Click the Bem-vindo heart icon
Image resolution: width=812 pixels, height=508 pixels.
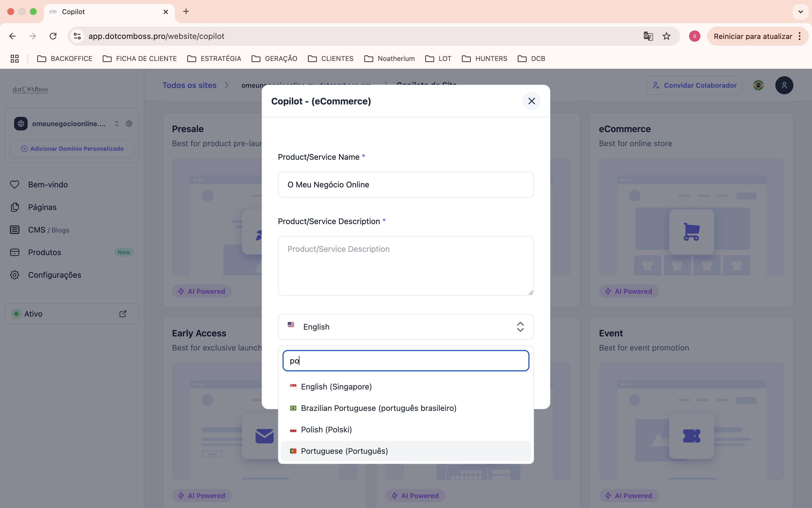tap(15, 185)
